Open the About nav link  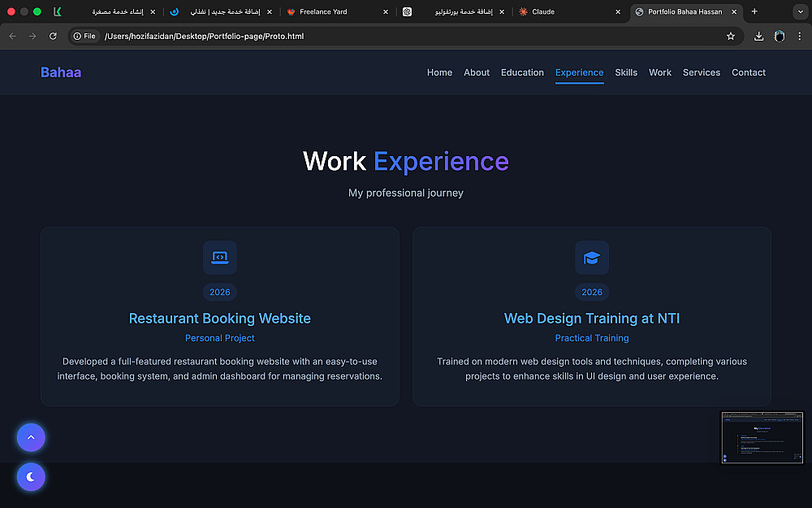tap(477, 72)
